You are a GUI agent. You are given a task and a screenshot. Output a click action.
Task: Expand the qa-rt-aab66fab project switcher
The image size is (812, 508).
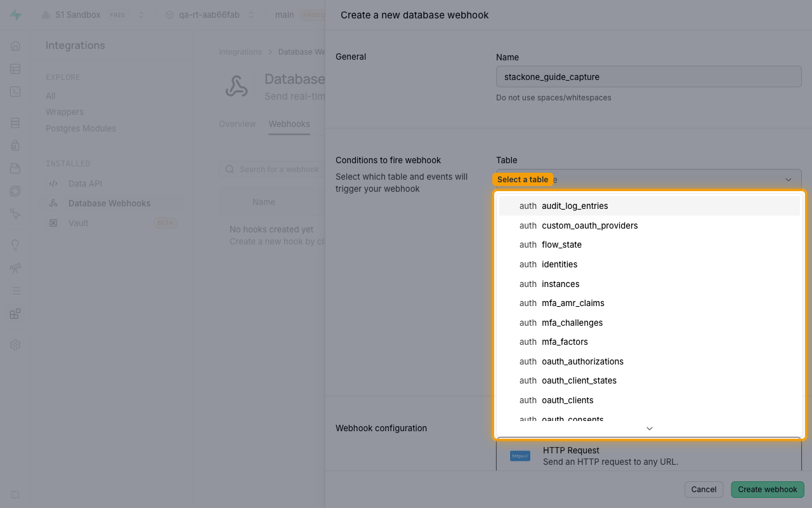pyautogui.click(x=251, y=15)
